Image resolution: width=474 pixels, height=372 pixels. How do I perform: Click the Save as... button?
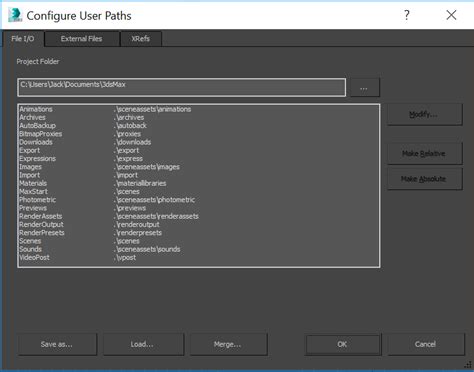pos(57,344)
